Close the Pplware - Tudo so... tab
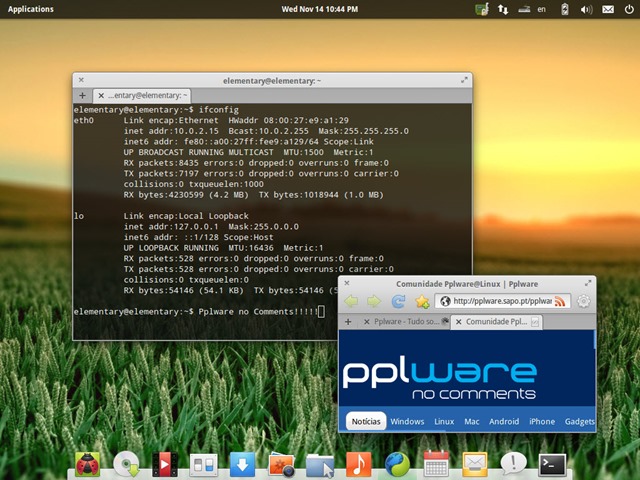This screenshot has height=480, width=640. tap(367, 322)
